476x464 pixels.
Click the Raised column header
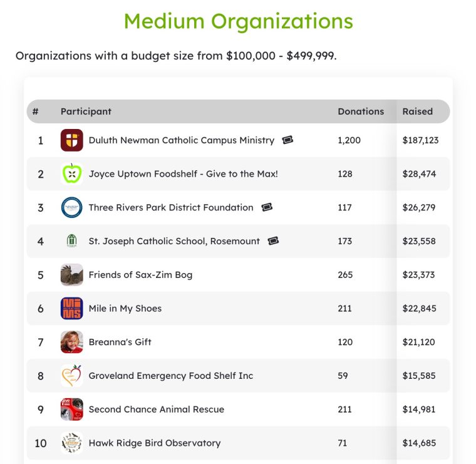(x=417, y=111)
